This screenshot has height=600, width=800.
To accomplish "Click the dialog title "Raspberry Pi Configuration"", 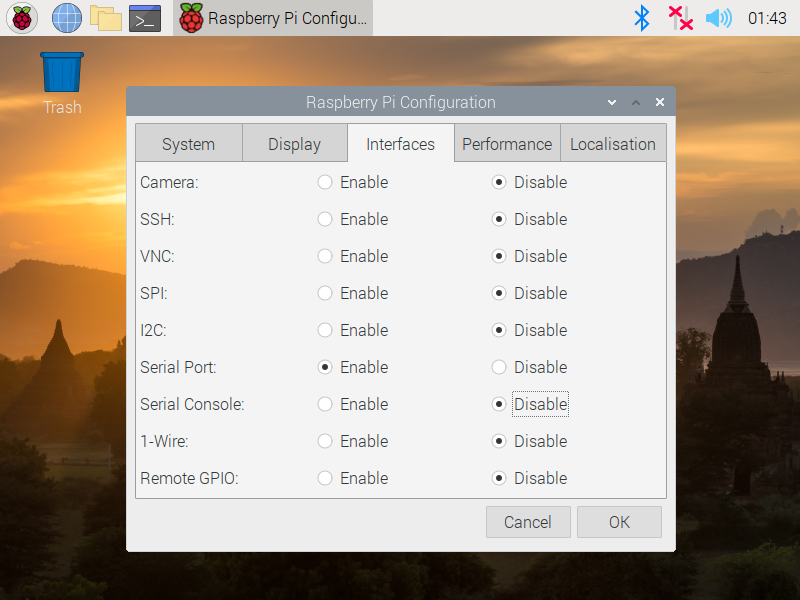I will 401,102.
